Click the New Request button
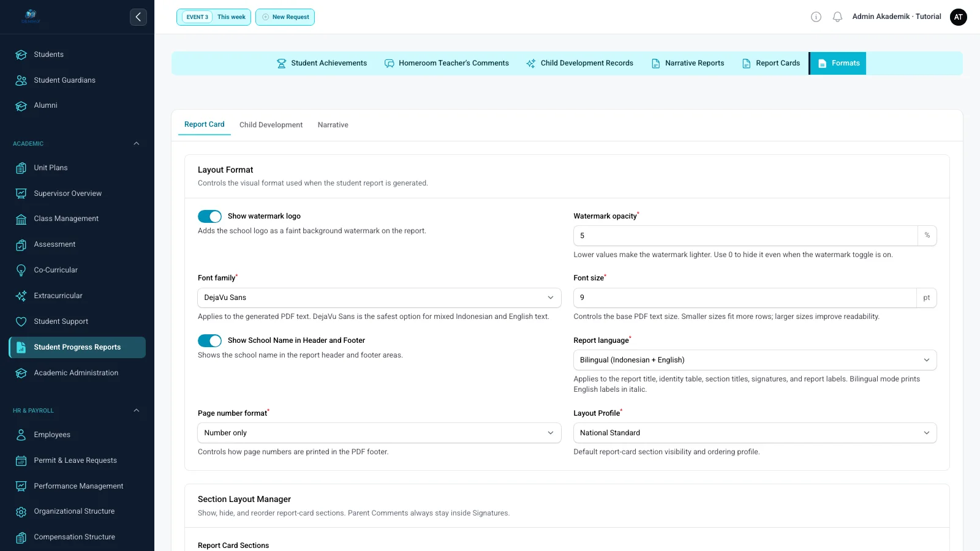This screenshot has height=551, width=980. [285, 17]
